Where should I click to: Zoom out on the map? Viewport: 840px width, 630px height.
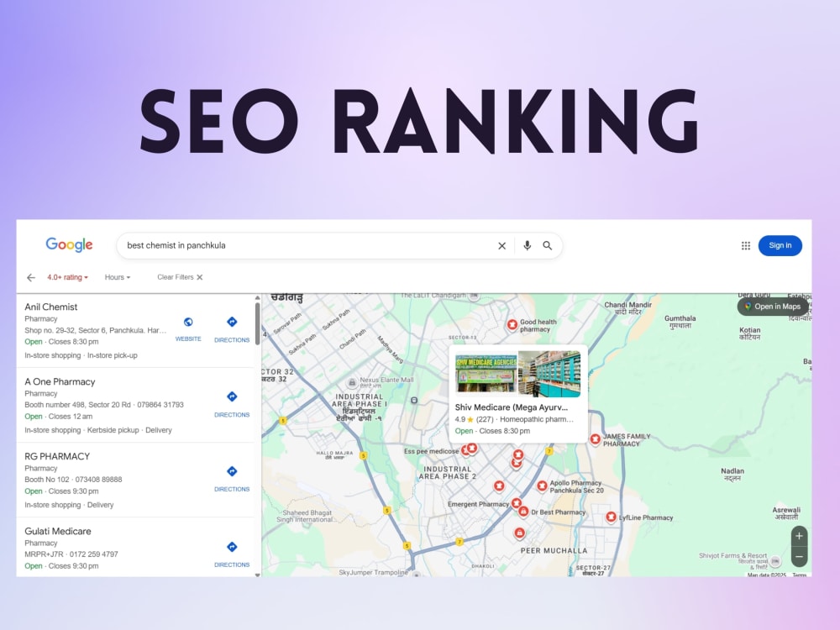pos(800,557)
